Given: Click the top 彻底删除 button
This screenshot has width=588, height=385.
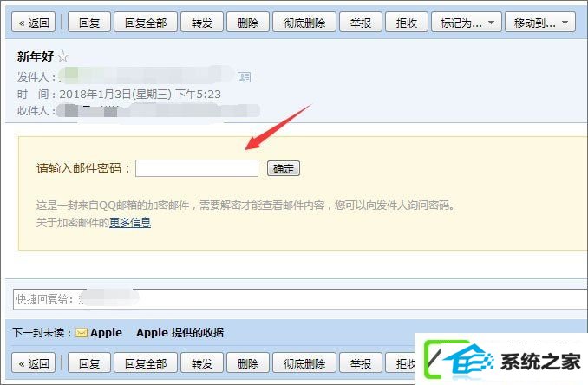Looking at the screenshot, I should pos(304,23).
